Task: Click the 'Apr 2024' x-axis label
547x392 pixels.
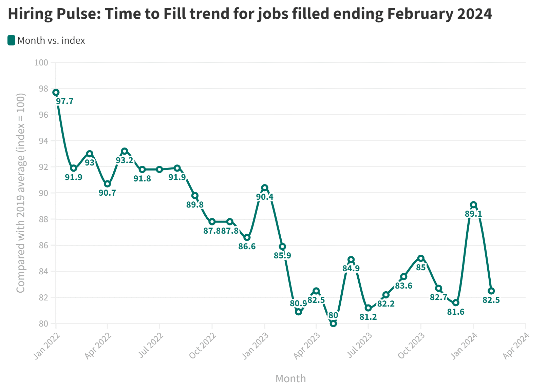Action: pyautogui.click(x=516, y=345)
